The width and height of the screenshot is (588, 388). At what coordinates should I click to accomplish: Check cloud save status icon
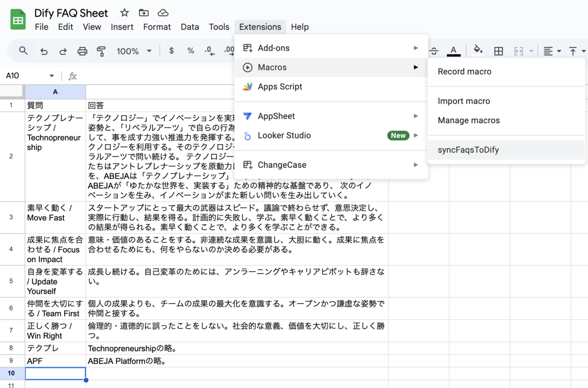pyautogui.click(x=163, y=13)
